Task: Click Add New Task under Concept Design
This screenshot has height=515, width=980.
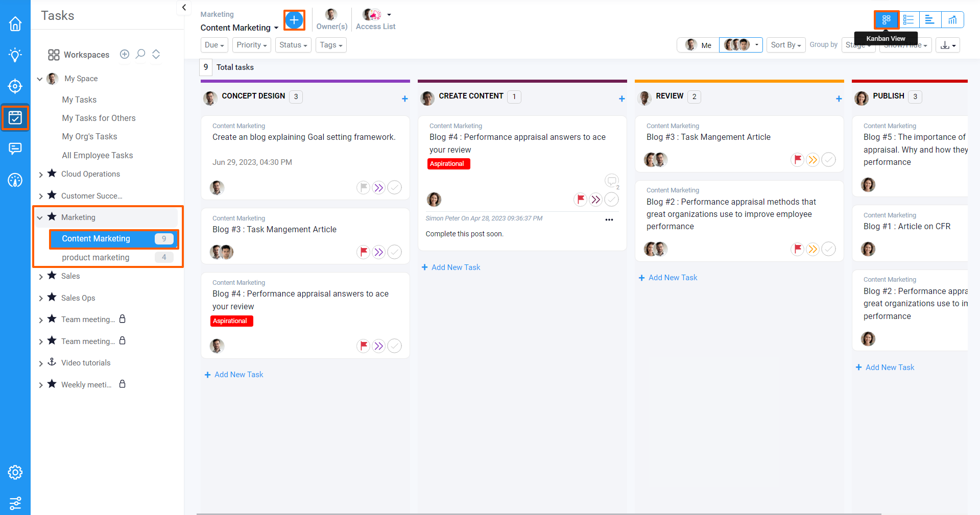Action: tap(234, 375)
